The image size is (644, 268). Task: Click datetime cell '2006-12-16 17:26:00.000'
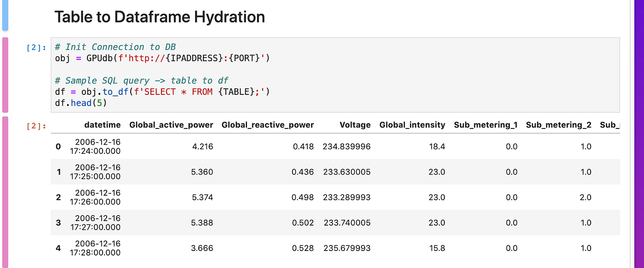95,197
